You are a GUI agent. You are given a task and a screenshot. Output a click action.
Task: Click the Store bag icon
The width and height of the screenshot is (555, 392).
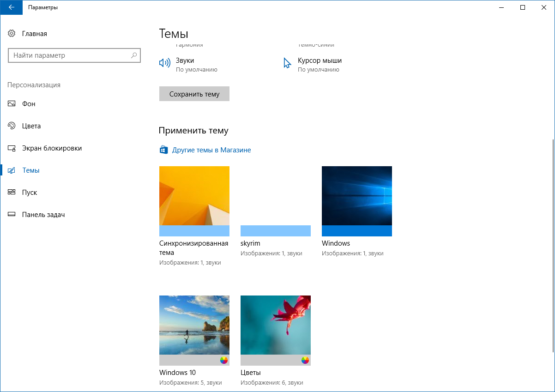click(163, 150)
